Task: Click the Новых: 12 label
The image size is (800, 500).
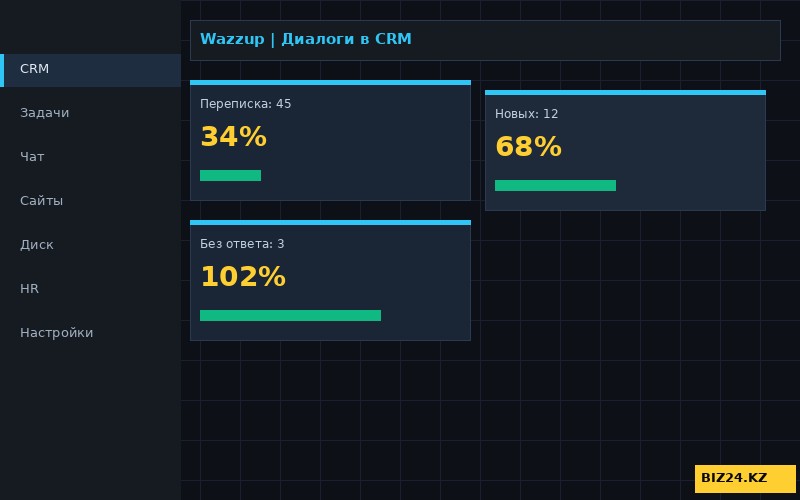Action: click(527, 114)
